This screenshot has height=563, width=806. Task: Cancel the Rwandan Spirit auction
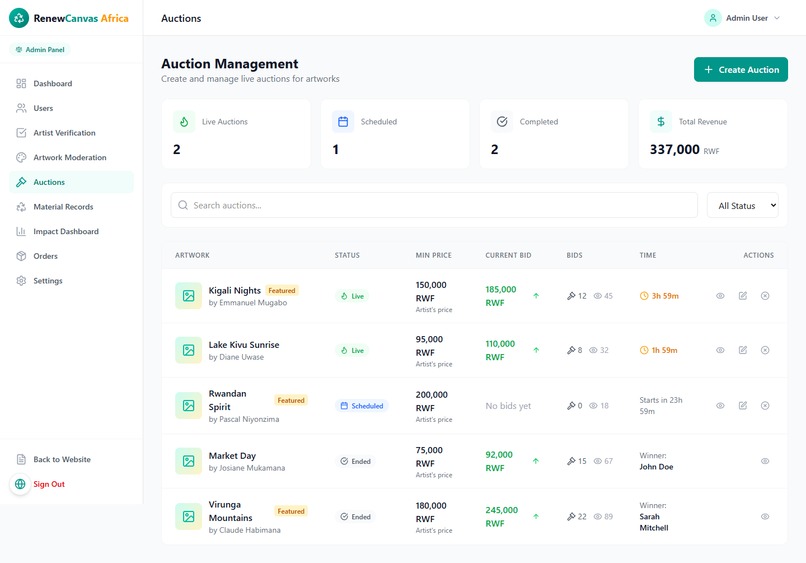[x=765, y=406]
